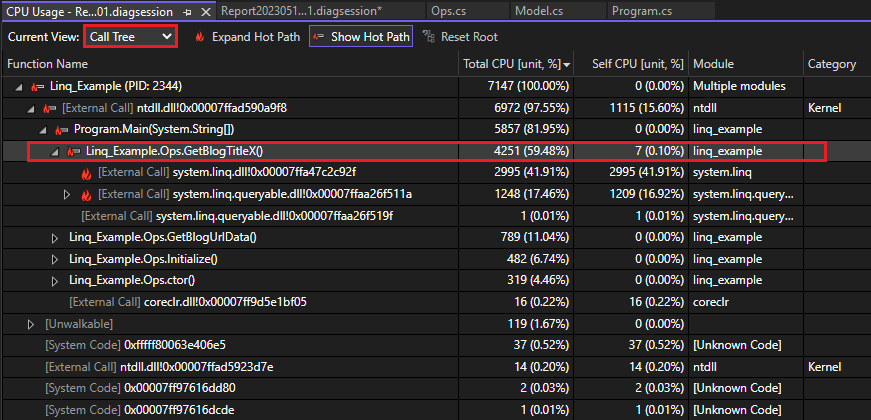The image size is (871, 420).
Task: Switch to the Model.cs tab
Action: 538,11
